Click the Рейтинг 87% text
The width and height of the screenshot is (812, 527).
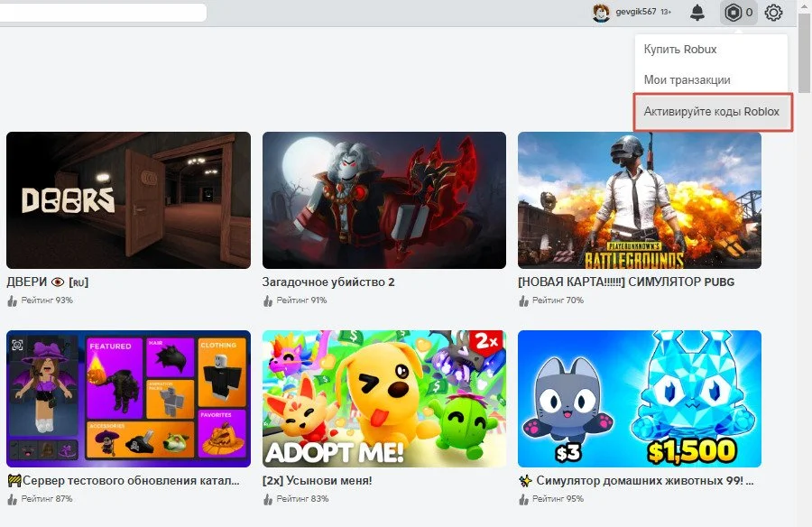click(47, 498)
